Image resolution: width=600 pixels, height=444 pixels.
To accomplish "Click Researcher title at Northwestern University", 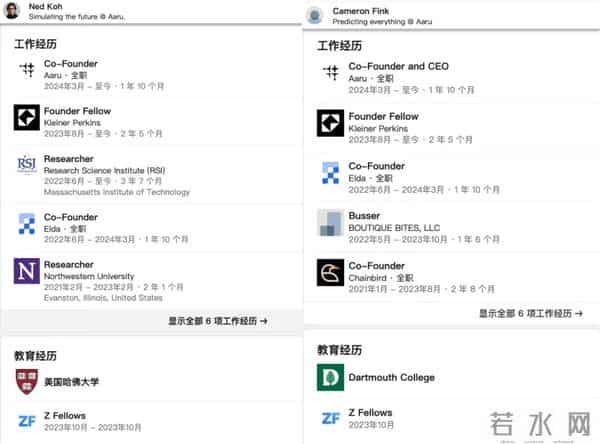I will point(68,263).
